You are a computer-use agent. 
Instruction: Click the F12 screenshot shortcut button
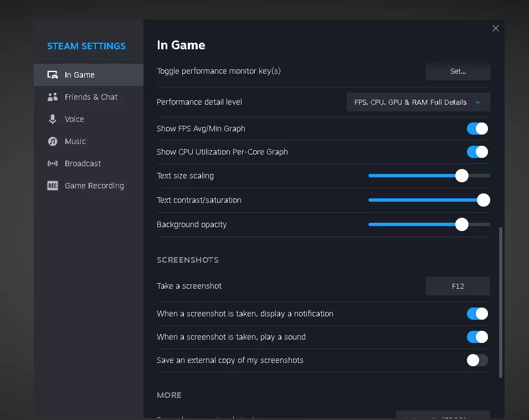458,286
